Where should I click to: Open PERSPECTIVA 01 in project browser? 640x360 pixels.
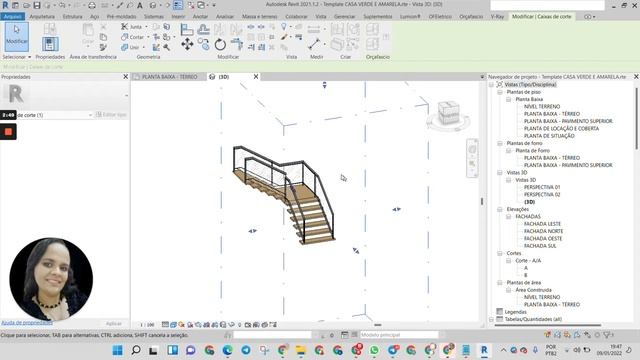point(542,187)
